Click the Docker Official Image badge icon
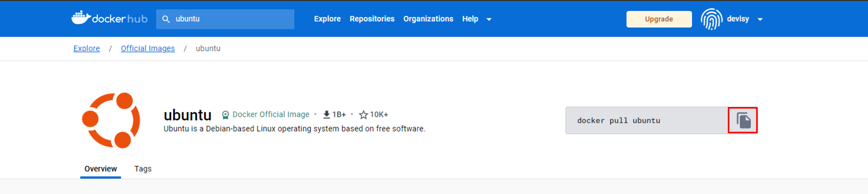This screenshot has width=868, height=194. click(225, 115)
